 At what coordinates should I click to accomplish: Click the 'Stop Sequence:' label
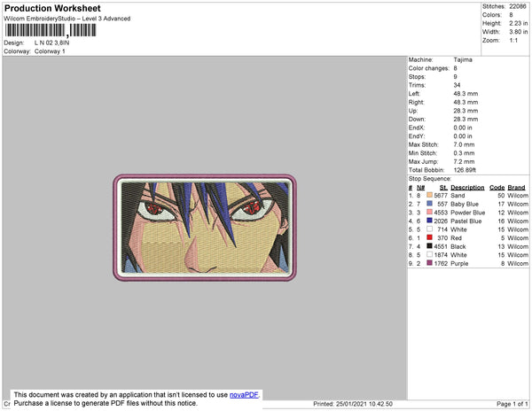[x=429, y=179]
